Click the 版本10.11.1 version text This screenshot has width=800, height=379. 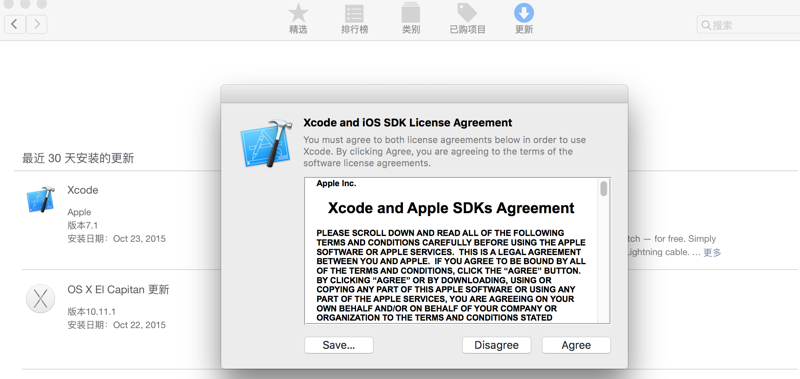[92, 312]
